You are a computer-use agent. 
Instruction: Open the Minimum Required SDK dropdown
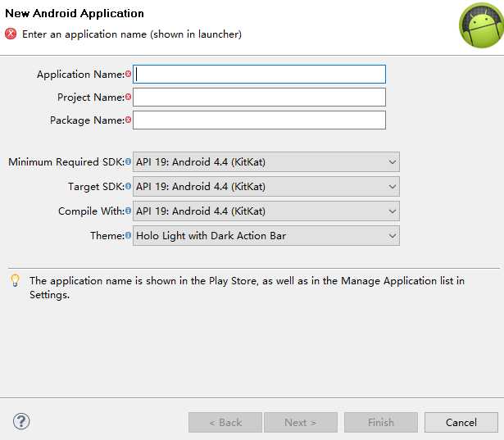266,161
